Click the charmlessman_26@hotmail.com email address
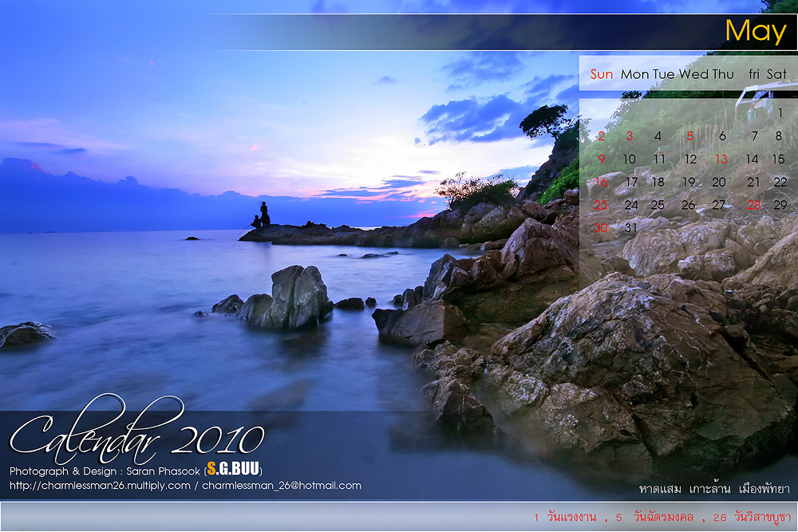Viewport: 798px width, 532px height. click(x=282, y=486)
